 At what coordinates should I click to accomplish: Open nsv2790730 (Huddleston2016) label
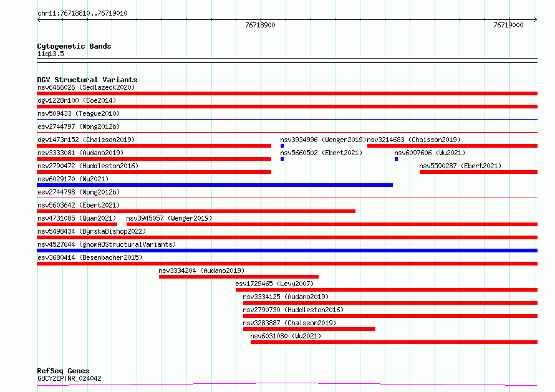[x=293, y=310]
